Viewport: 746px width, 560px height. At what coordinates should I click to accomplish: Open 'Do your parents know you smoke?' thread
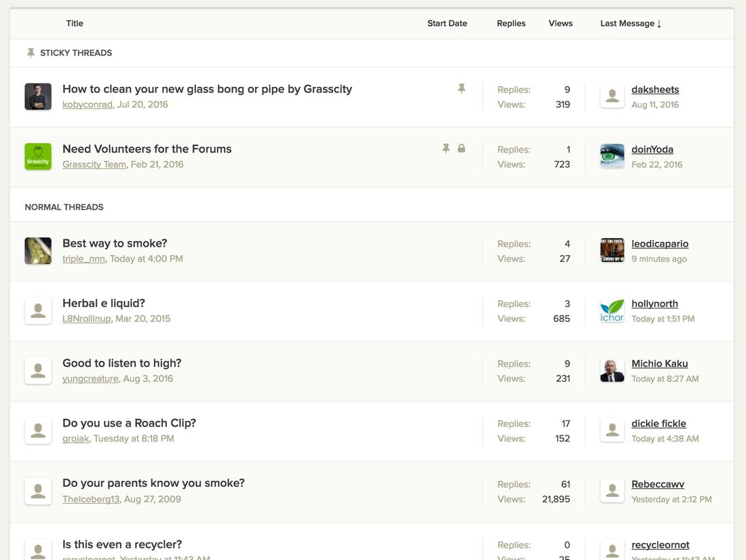[x=153, y=483]
